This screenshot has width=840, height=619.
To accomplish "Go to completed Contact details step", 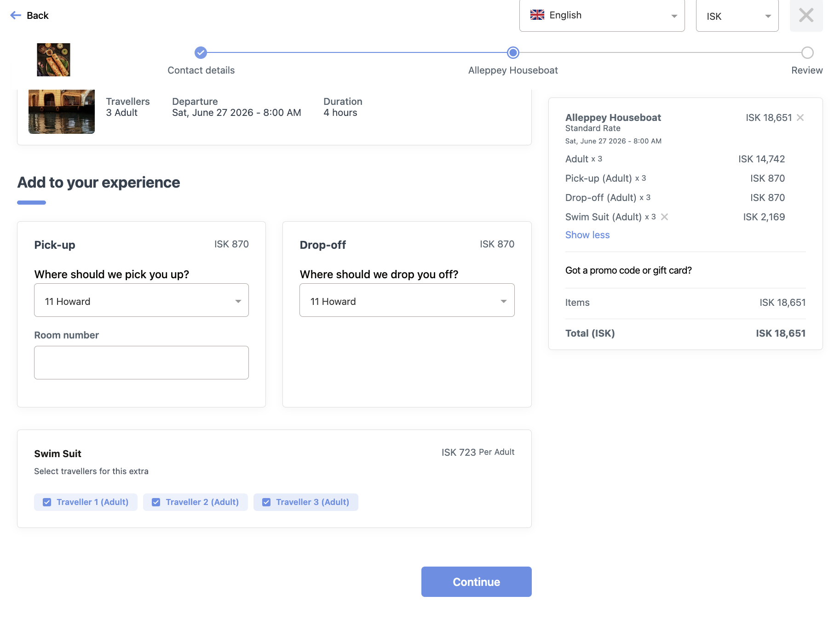I will (201, 53).
